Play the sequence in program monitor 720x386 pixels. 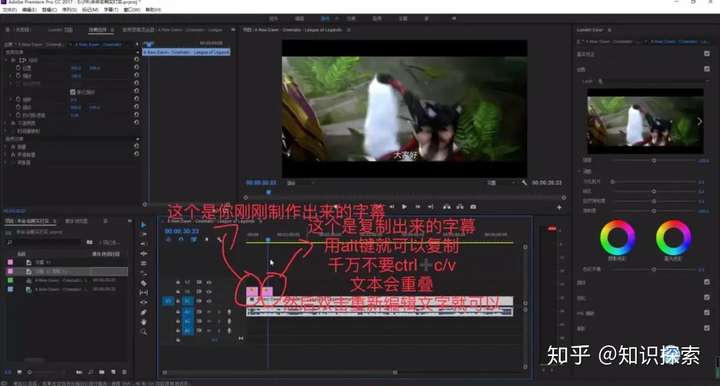[404, 207]
